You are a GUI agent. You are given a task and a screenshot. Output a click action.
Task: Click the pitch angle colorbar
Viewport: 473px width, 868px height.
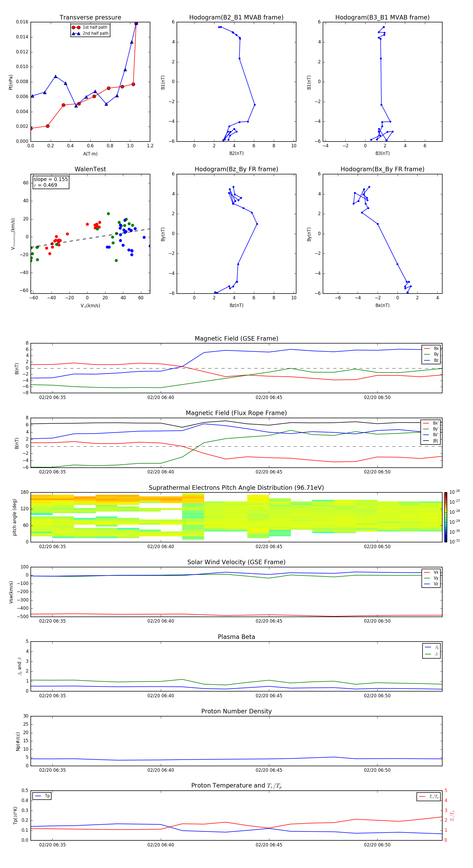[x=446, y=517]
